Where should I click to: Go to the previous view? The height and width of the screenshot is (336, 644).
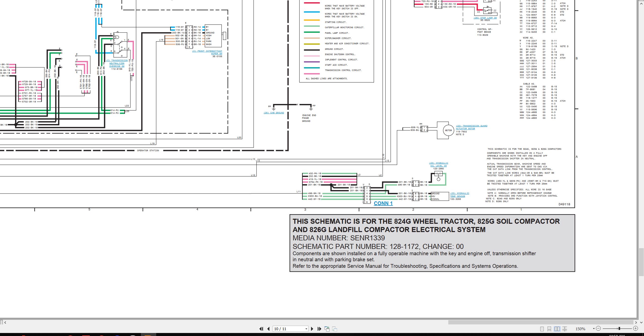[x=327, y=329]
